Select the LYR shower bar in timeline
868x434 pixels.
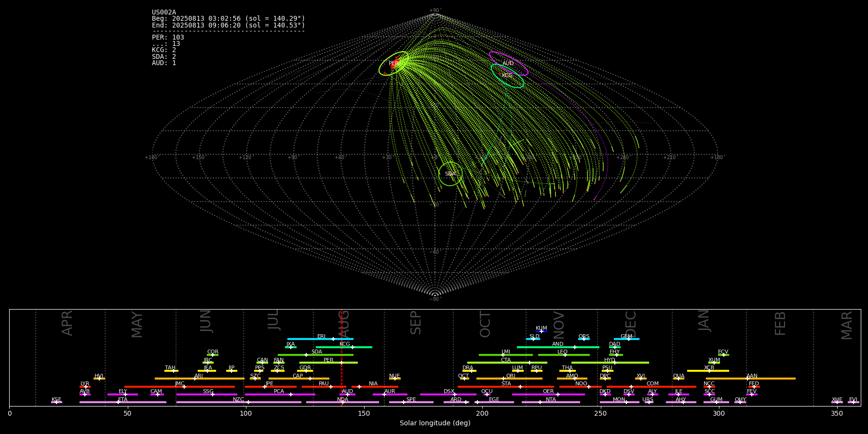pyautogui.click(x=85, y=387)
